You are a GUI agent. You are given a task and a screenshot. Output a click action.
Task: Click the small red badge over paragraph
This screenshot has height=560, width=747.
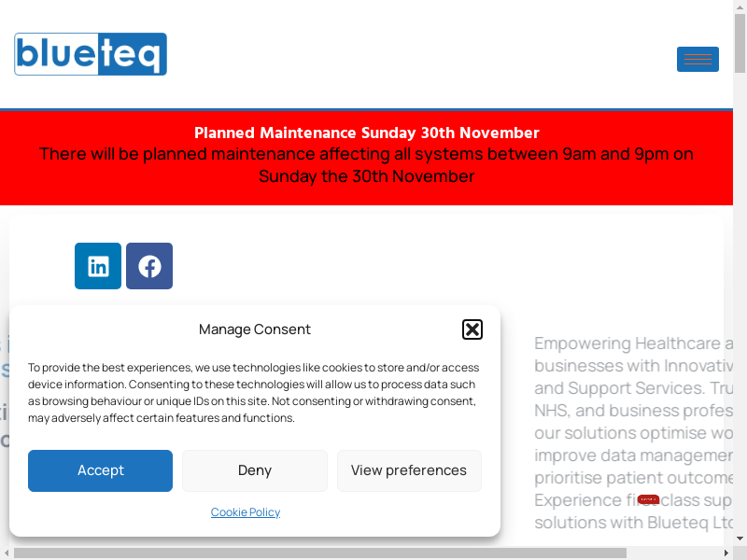click(648, 499)
